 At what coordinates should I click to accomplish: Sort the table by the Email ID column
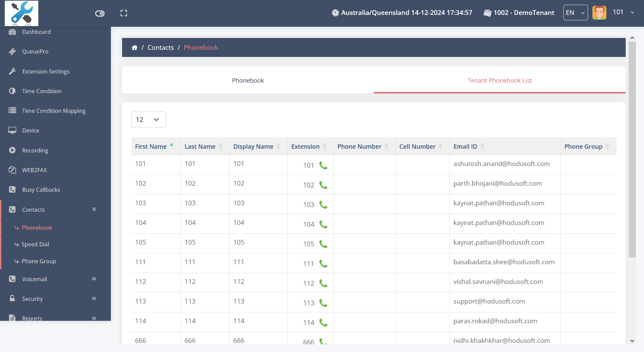tap(465, 146)
